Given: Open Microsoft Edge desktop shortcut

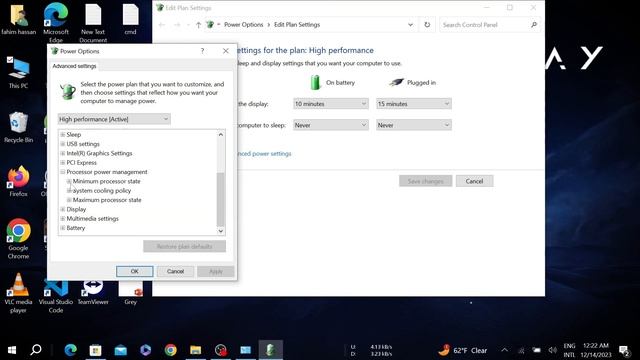Looking at the screenshot, I should point(56,22).
